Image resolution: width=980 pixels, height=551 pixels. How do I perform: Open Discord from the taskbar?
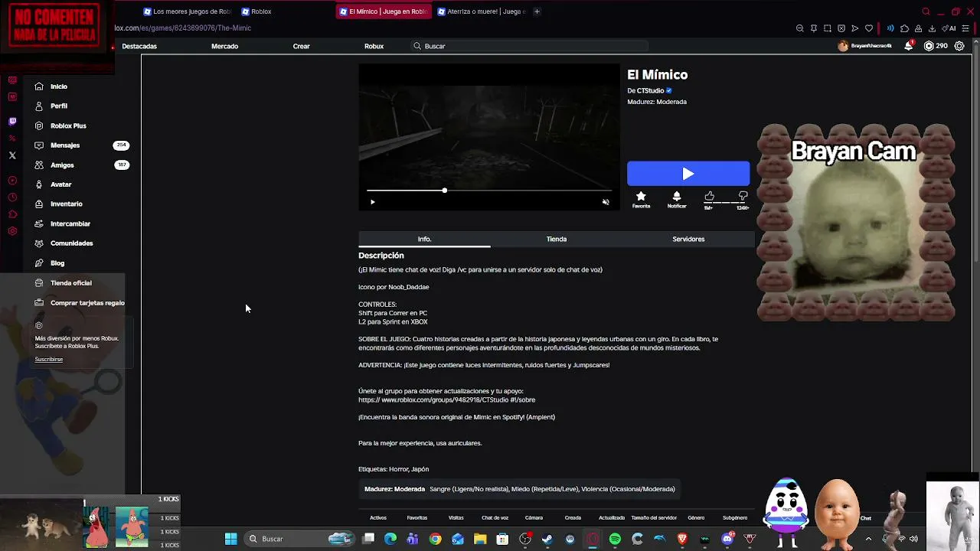[727, 539]
